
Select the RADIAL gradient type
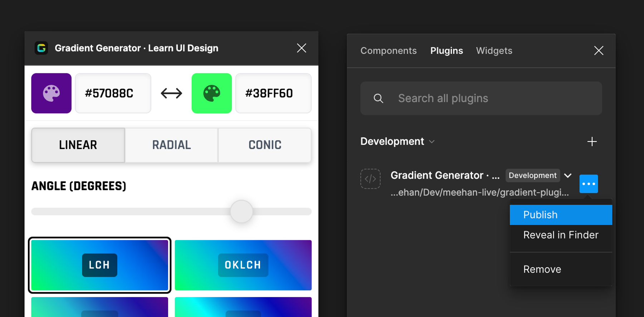(x=171, y=145)
